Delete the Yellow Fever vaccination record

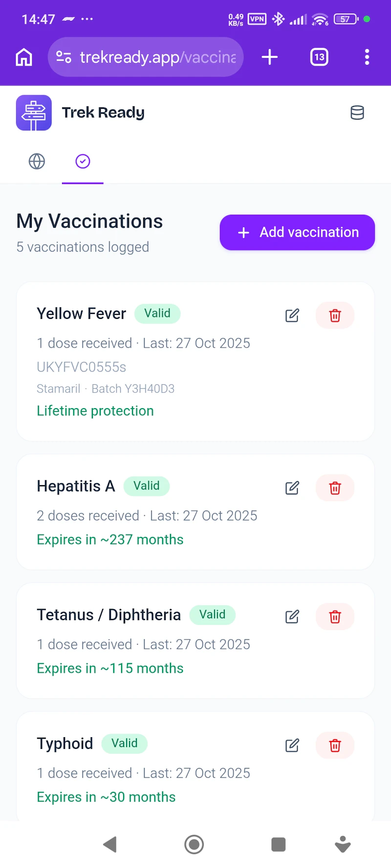pyautogui.click(x=335, y=315)
